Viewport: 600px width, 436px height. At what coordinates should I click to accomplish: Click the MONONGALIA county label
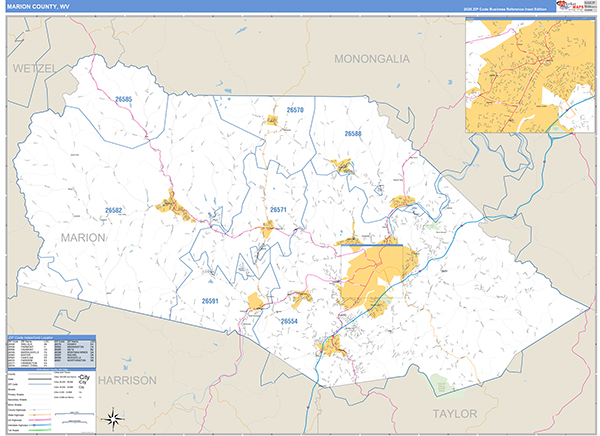[x=372, y=59]
